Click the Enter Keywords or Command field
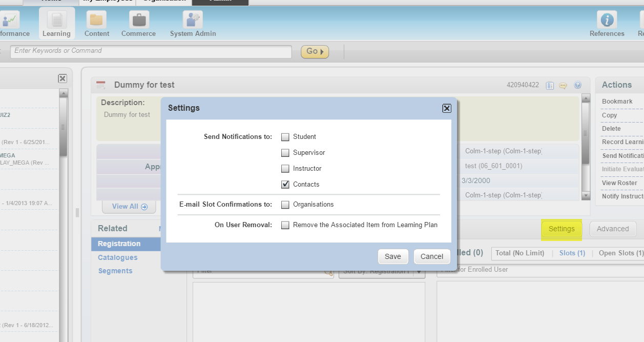 click(x=151, y=51)
